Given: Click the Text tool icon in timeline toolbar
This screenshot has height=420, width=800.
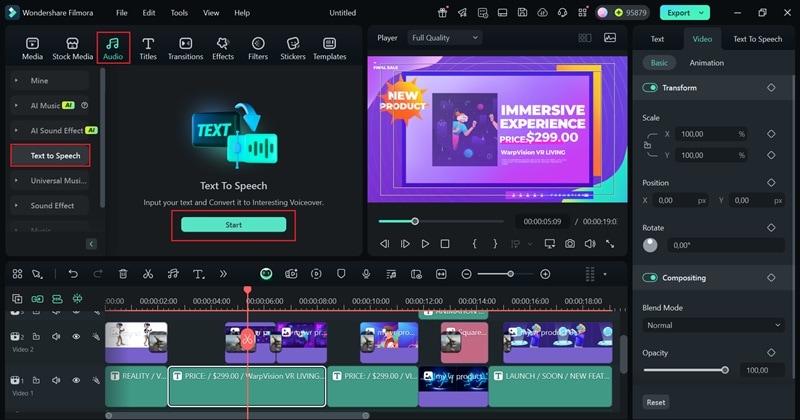Looking at the screenshot, I should [x=198, y=274].
